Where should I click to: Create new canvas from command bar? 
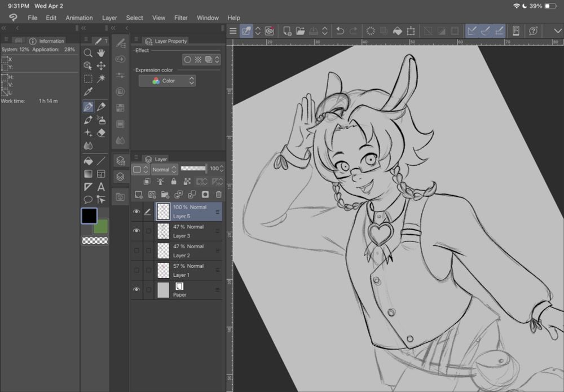point(287,31)
